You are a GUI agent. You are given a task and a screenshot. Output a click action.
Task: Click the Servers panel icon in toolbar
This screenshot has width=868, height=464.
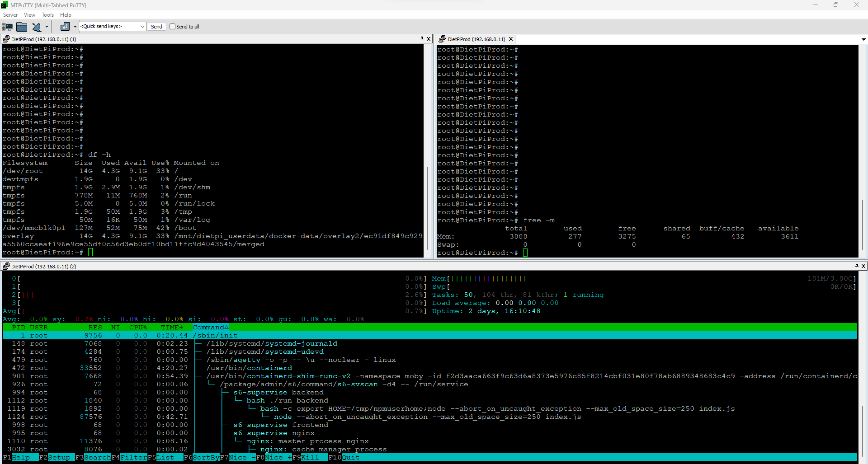7,27
